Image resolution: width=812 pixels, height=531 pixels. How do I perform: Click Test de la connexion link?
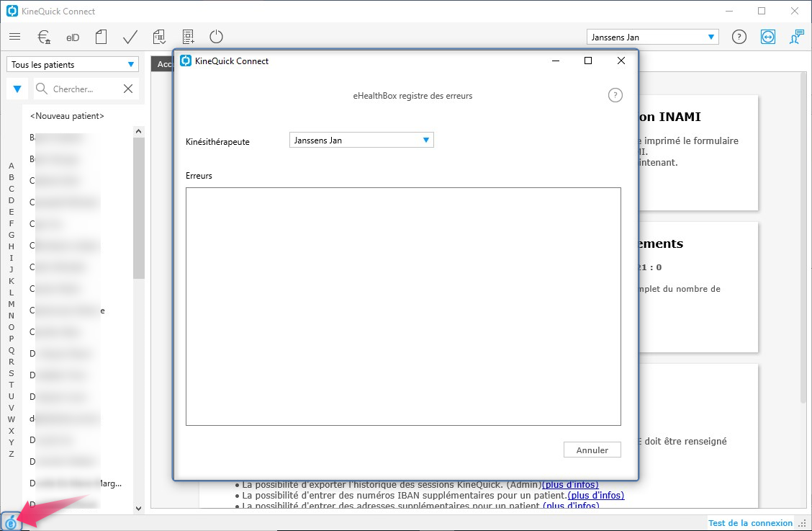point(750,523)
